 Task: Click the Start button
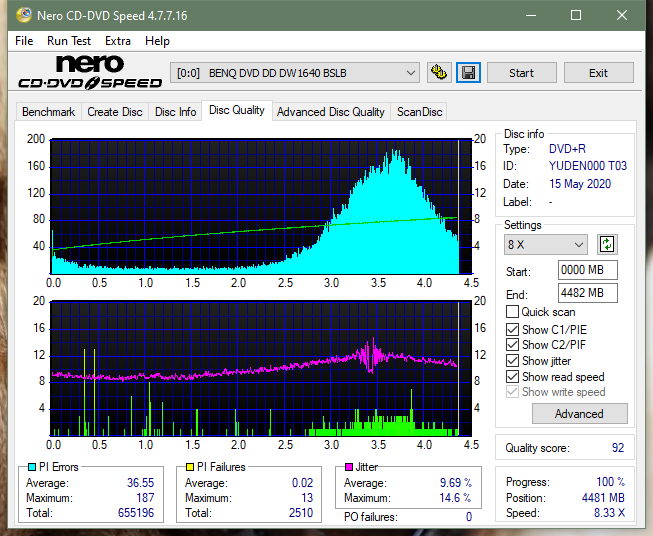coord(521,73)
